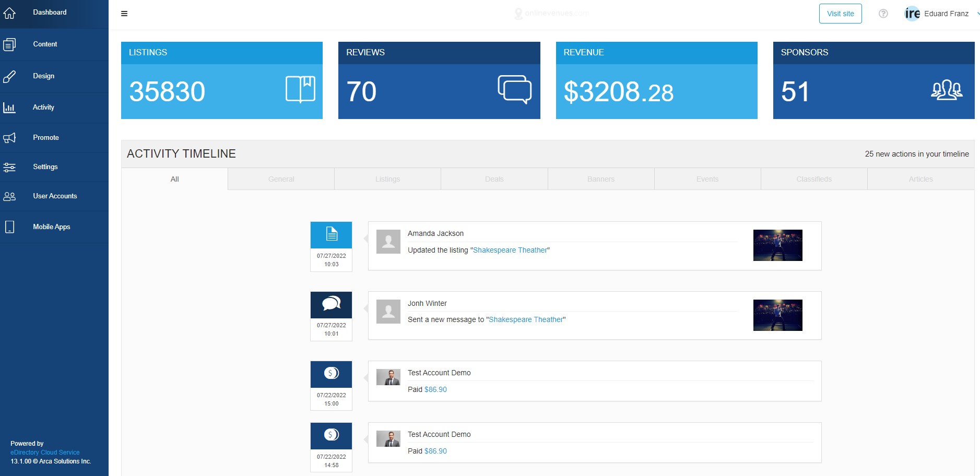Open the Events timeline tab
Image resolution: width=980 pixels, height=476 pixels.
[x=707, y=179]
